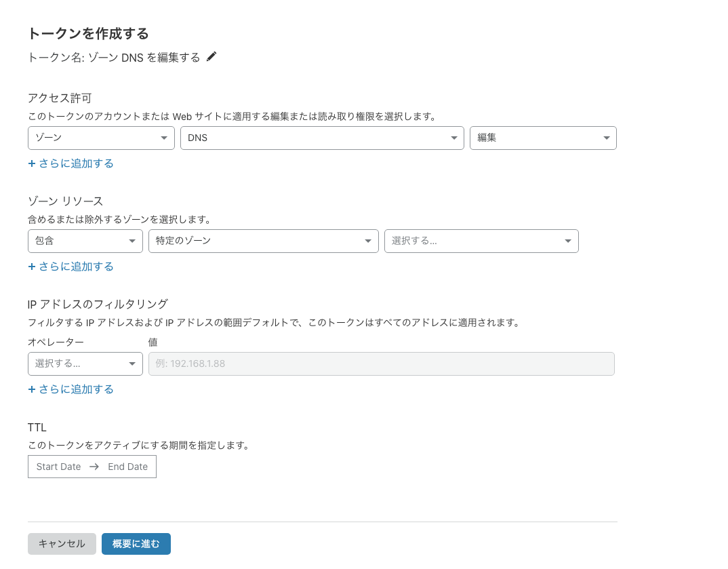Open the 特定のゾーン dropdown
This screenshot has width=728, height=569.
click(x=264, y=241)
